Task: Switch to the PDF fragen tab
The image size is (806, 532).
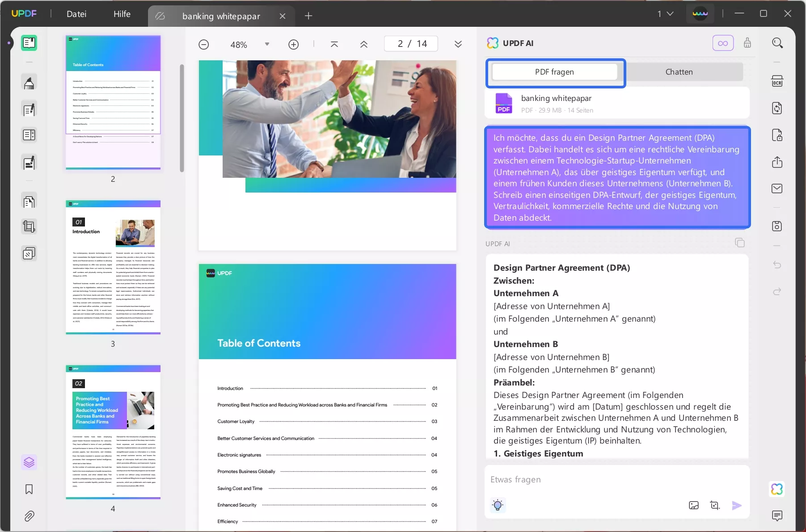Action: point(554,72)
